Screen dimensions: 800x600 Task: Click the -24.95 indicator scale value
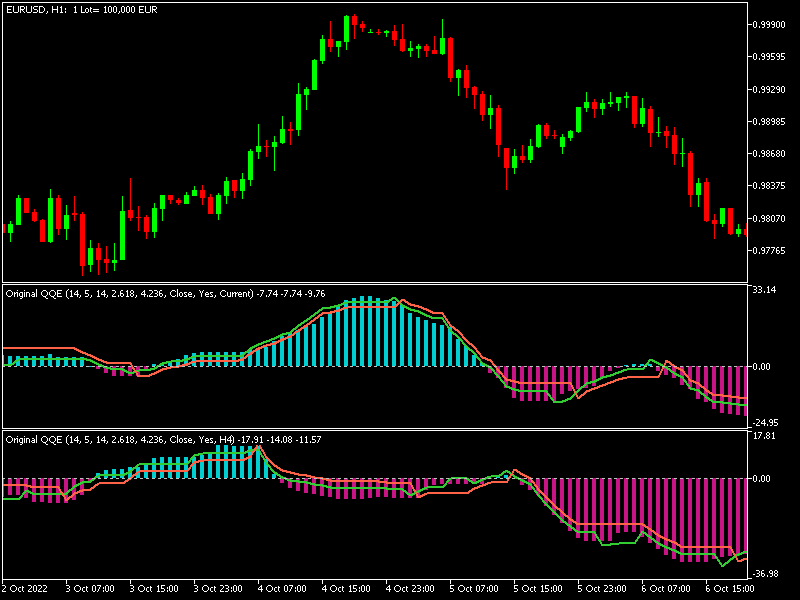[x=766, y=422]
